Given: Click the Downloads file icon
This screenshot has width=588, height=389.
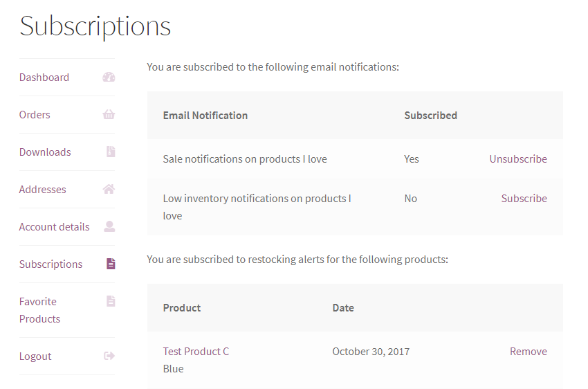Looking at the screenshot, I should 110,152.
